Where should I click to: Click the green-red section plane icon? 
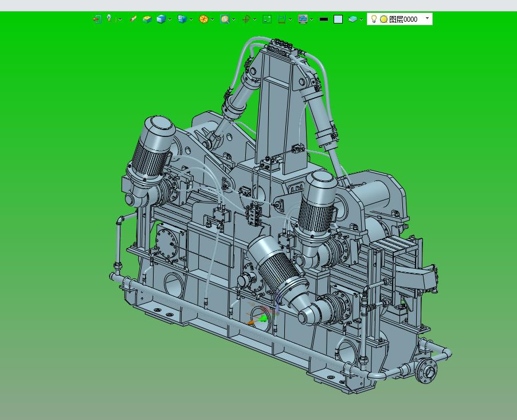[281, 19]
